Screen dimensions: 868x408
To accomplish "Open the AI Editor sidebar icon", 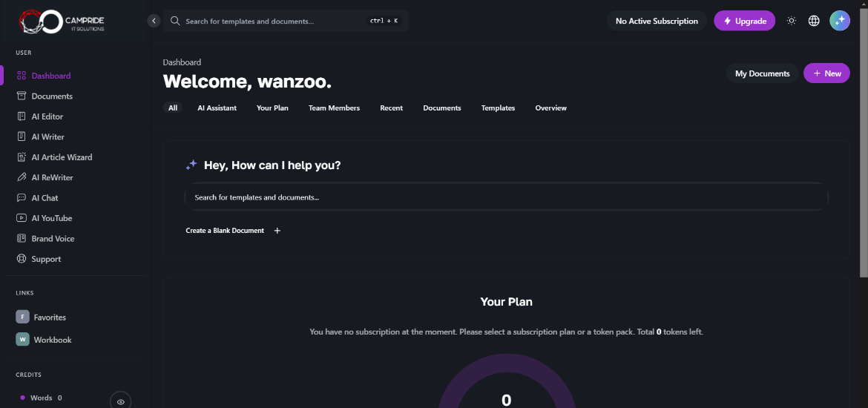I will click(22, 116).
